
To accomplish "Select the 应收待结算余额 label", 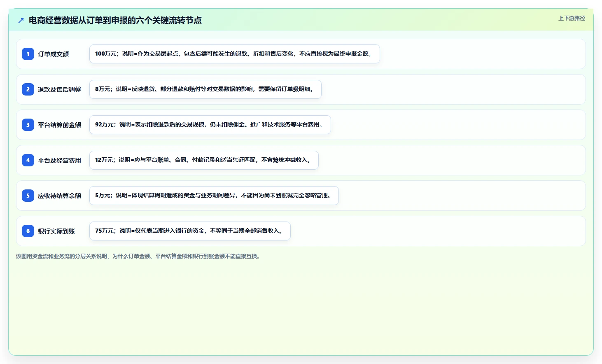I will pos(59,196).
